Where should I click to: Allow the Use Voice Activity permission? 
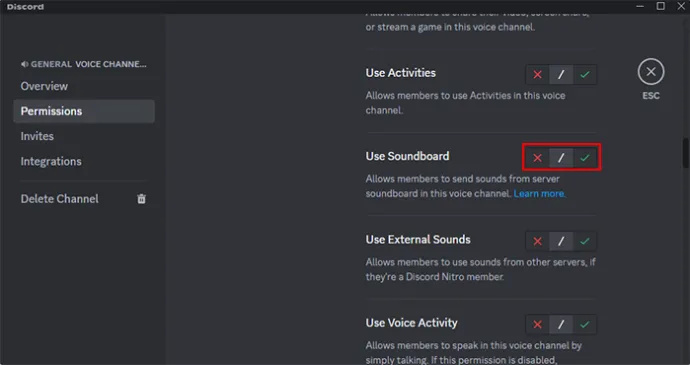585,324
